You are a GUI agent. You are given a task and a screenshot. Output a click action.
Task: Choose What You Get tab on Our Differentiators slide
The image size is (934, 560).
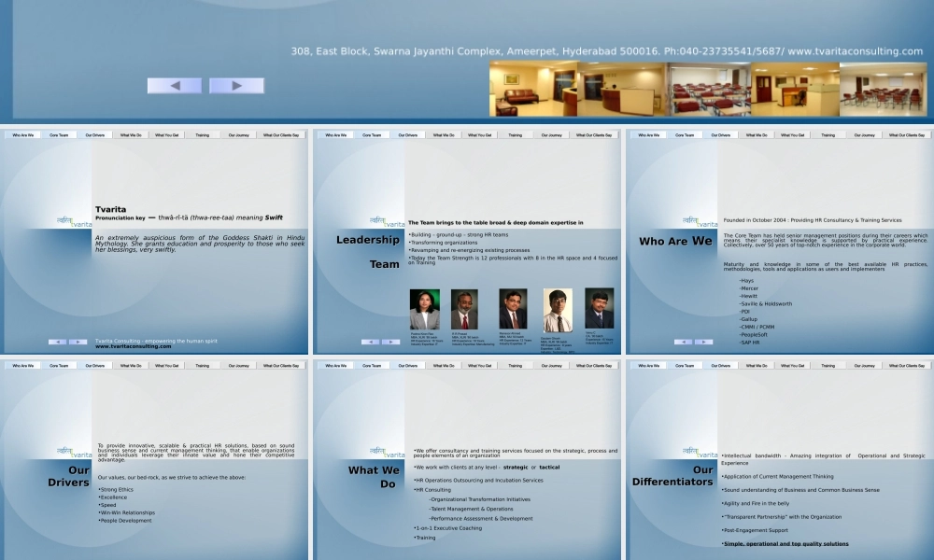[791, 366]
